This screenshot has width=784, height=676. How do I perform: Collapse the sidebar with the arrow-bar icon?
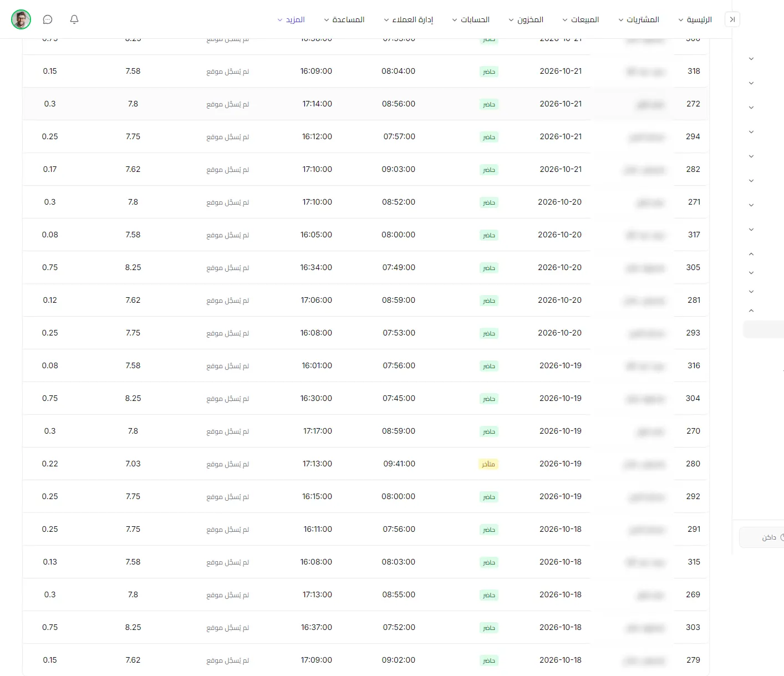point(732,19)
